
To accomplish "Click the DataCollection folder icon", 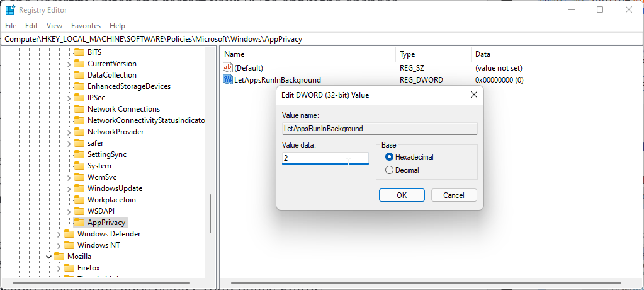I will pyautogui.click(x=79, y=75).
